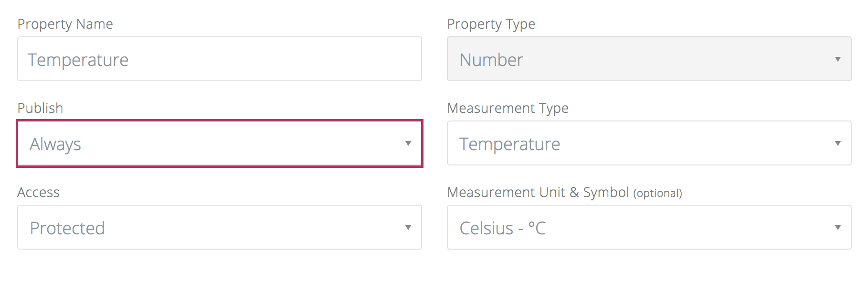Click the "Celsius - °C" selected value text
Image resolution: width=868 pixels, height=285 pixels.
(502, 228)
